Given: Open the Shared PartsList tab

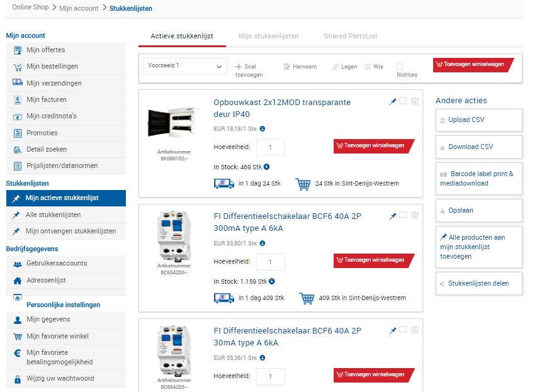Looking at the screenshot, I should (x=351, y=36).
